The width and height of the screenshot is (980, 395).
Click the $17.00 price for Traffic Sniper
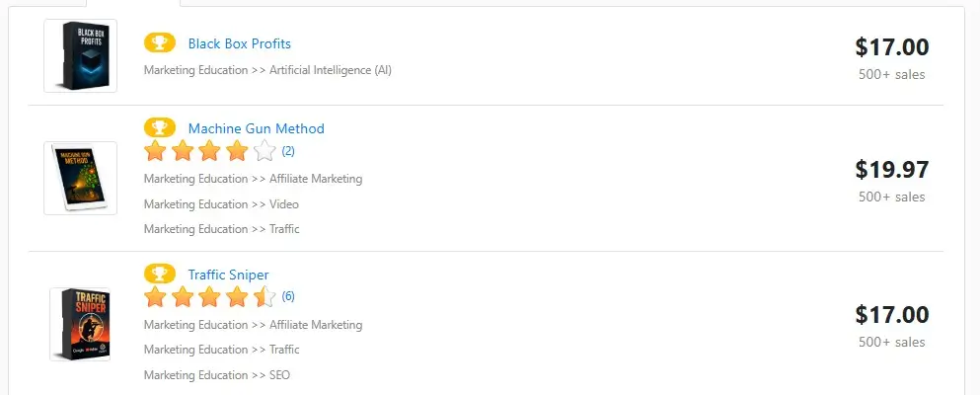tap(891, 315)
